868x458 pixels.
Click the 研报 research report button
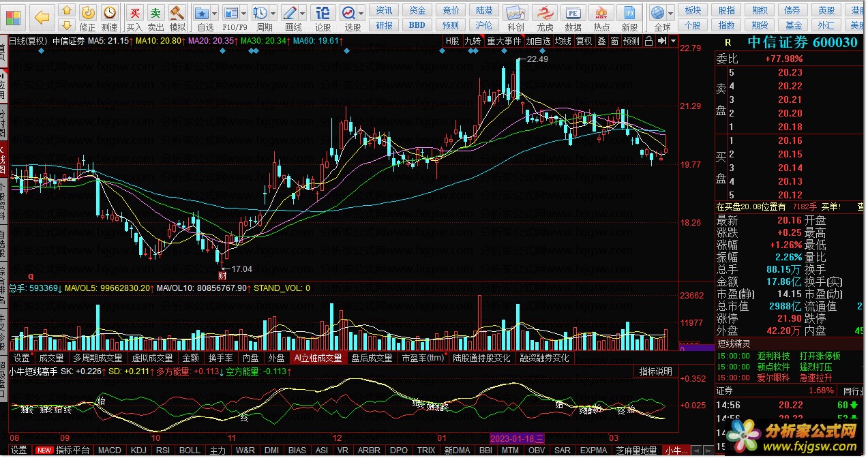pos(385,25)
